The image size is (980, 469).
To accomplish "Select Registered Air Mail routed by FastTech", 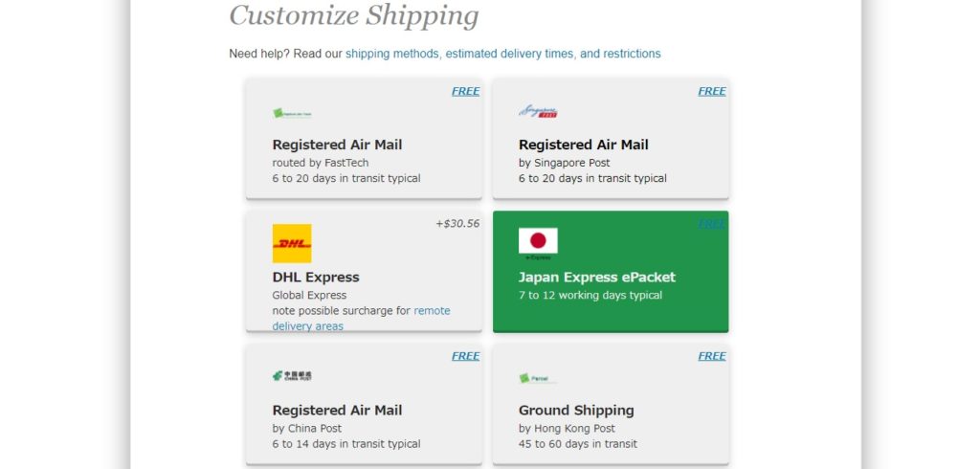I will point(364,138).
